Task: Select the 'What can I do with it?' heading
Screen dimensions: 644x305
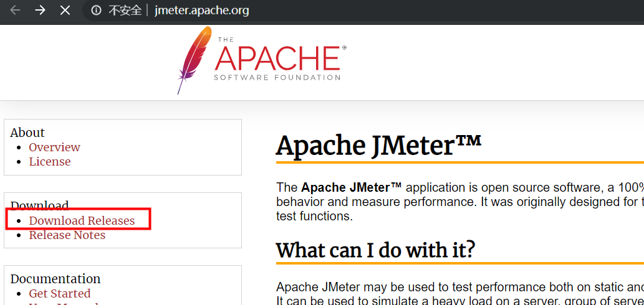Action: coord(375,249)
